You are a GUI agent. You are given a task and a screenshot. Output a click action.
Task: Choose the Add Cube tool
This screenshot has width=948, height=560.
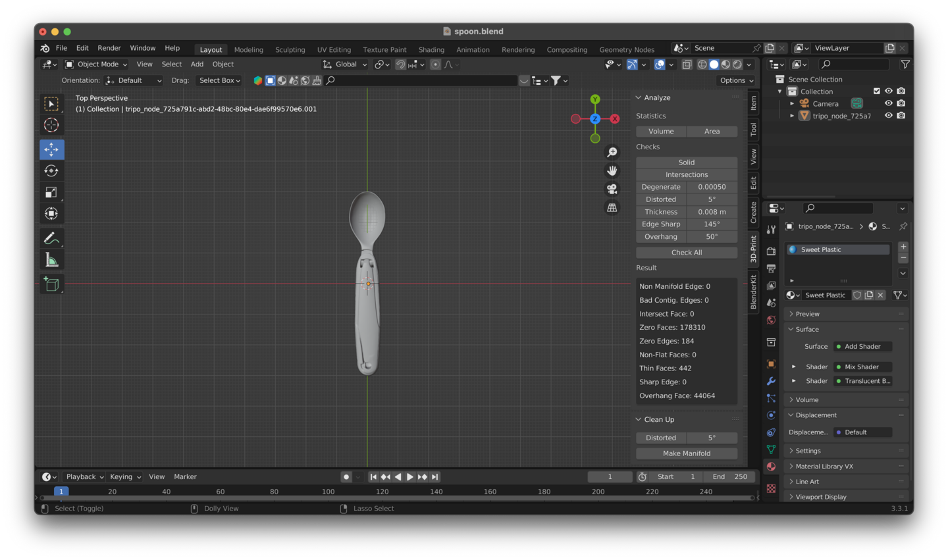coord(51,284)
